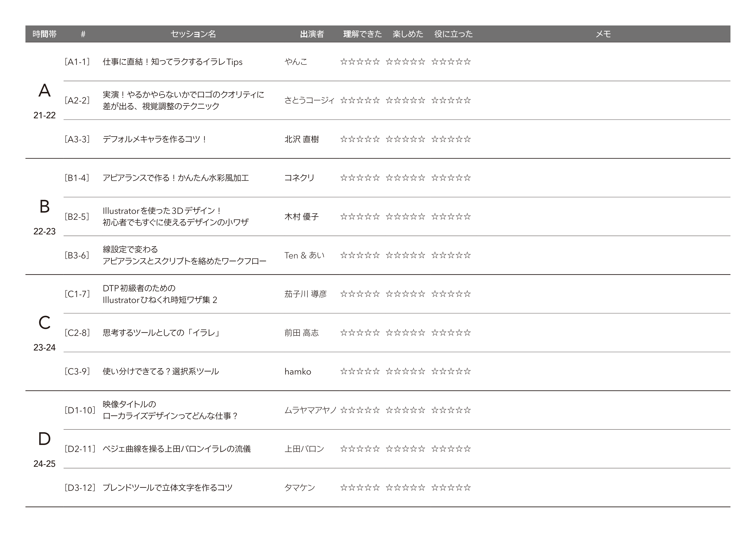Image resolution: width=756 pixels, height=535 pixels.
Task: Rate タマケン session's 理解できた stars
Action: click(x=360, y=487)
